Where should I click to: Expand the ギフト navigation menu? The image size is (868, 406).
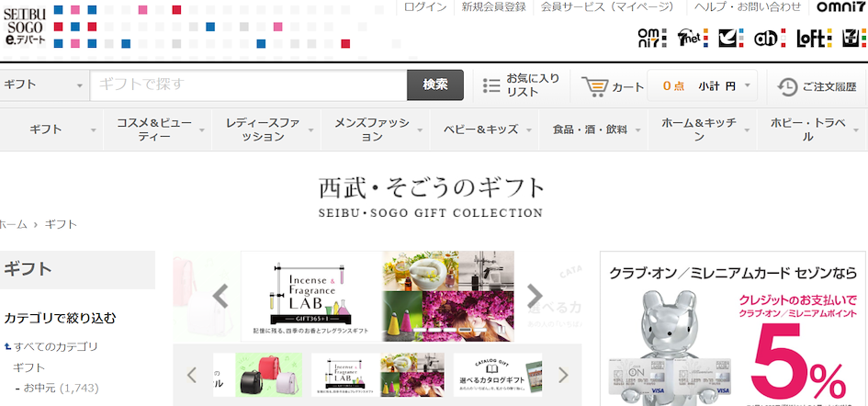click(x=51, y=130)
